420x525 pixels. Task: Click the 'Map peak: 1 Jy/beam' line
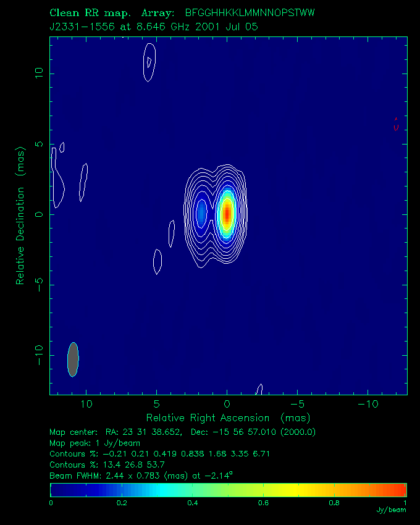coord(94,443)
